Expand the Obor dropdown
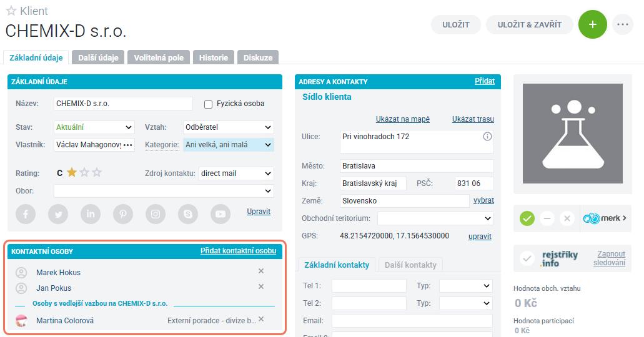This screenshot has width=644, height=337. pyautogui.click(x=164, y=191)
